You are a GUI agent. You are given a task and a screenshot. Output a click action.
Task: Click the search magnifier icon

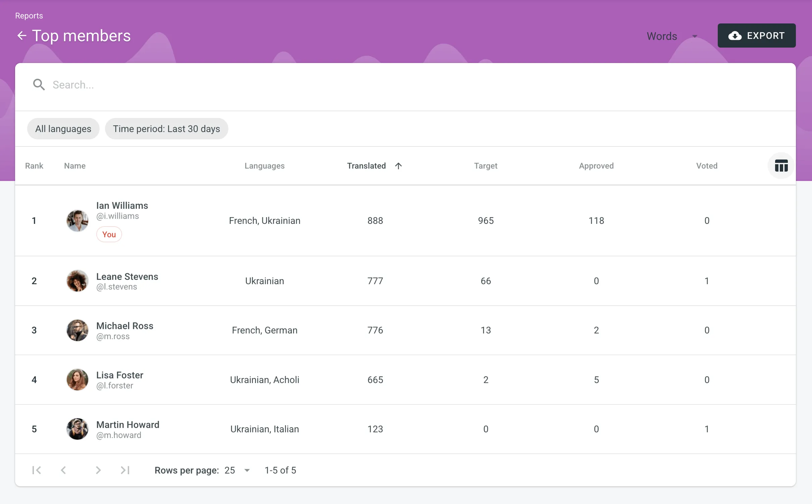click(x=39, y=85)
